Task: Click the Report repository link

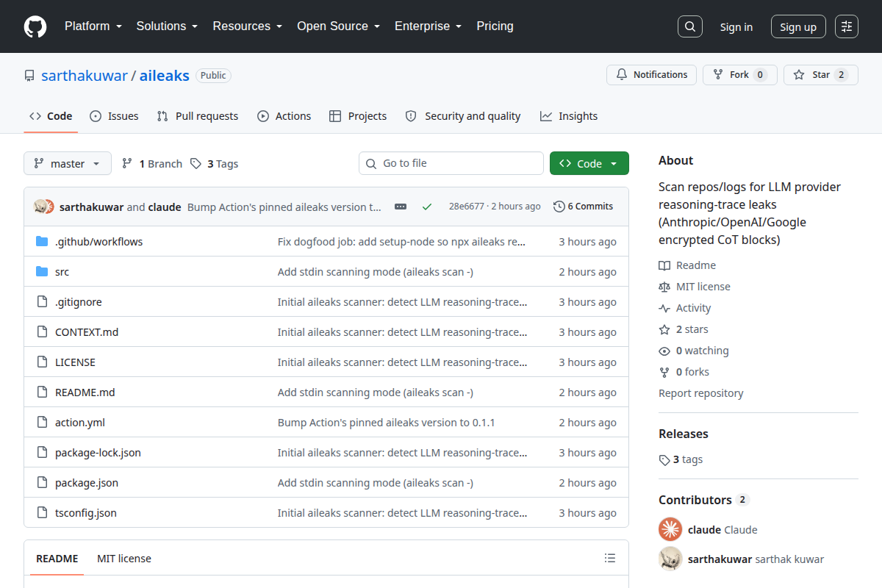Action: point(701,393)
